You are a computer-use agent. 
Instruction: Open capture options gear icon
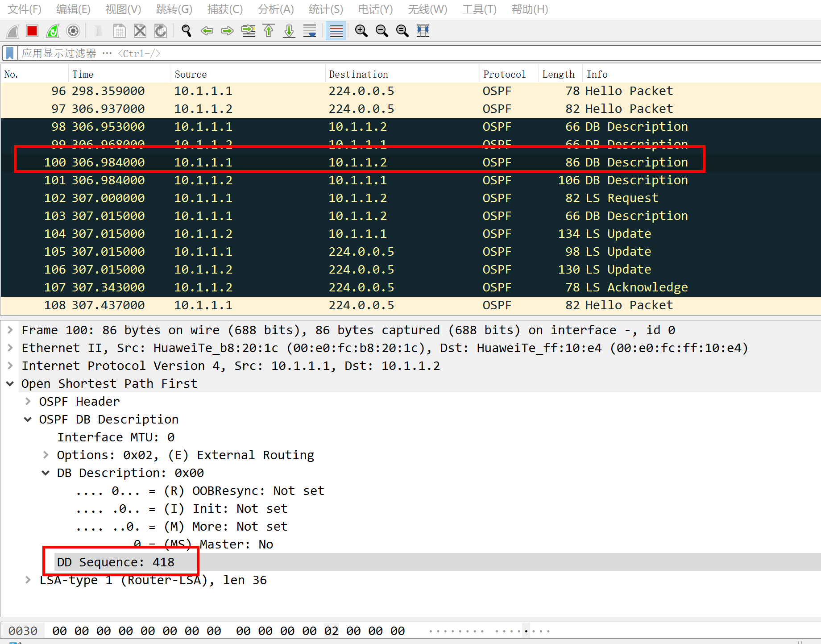(73, 31)
